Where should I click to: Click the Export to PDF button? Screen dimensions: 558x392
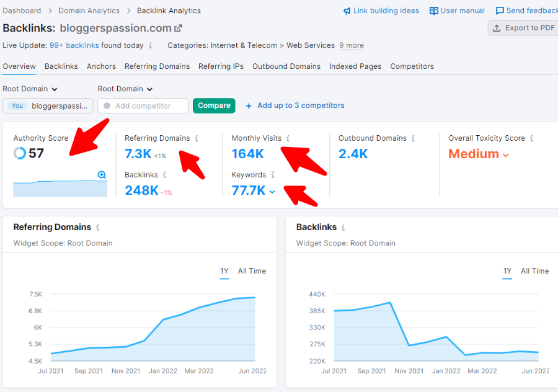[523, 28]
